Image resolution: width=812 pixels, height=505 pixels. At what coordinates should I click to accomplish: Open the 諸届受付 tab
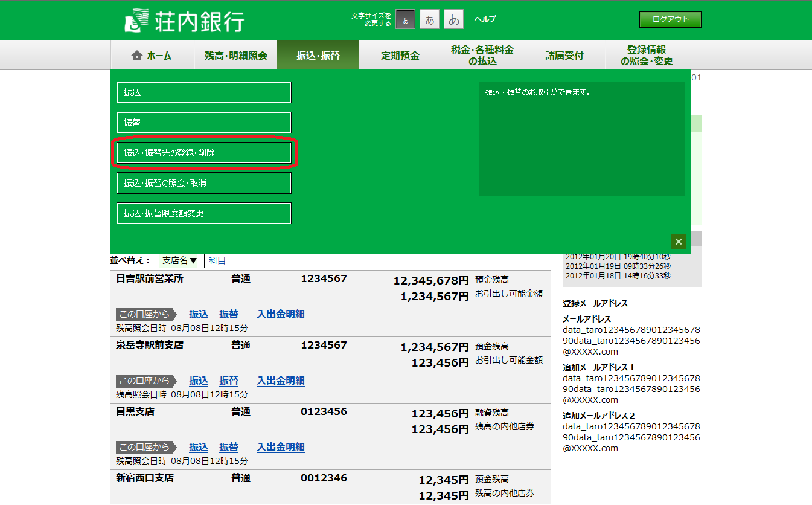564,55
